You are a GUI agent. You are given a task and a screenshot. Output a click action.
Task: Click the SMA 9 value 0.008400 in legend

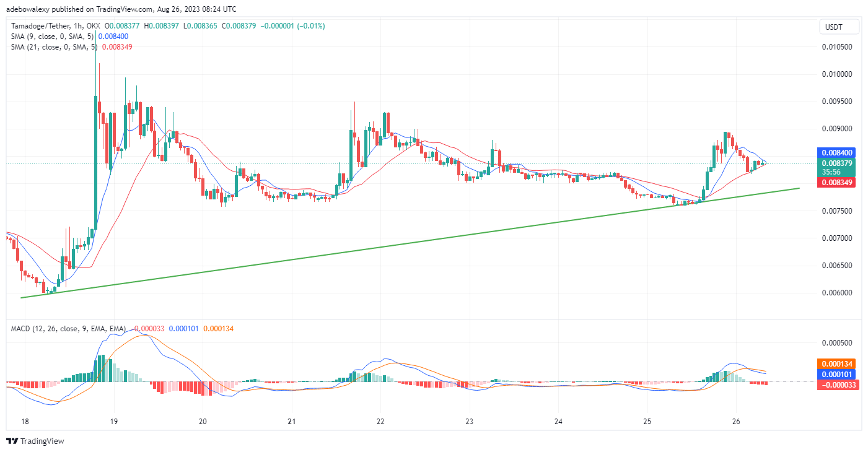coord(113,37)
